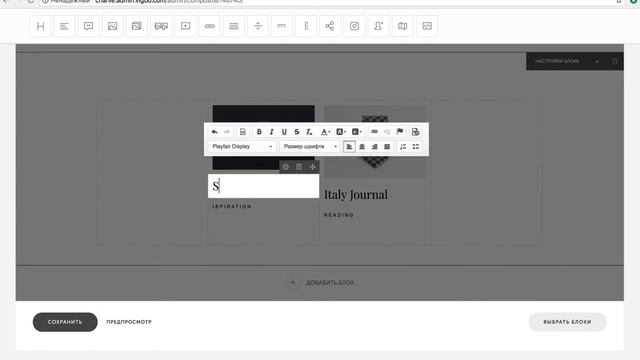Select the Italy Journal heading
640x360 pixels.
point(356,195)
